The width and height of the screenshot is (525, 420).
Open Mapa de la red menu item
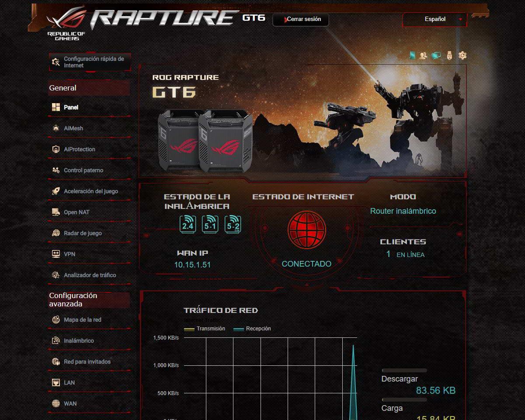point(89,319)
